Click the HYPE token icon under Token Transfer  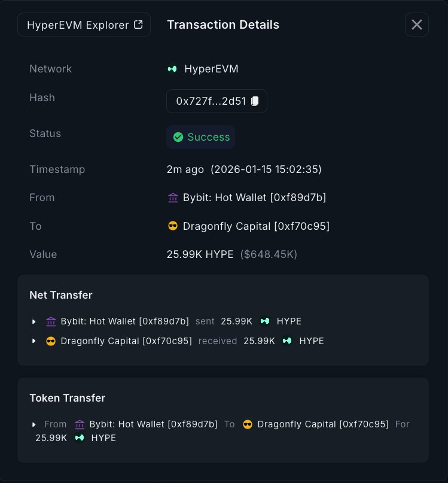click(80, 438)
